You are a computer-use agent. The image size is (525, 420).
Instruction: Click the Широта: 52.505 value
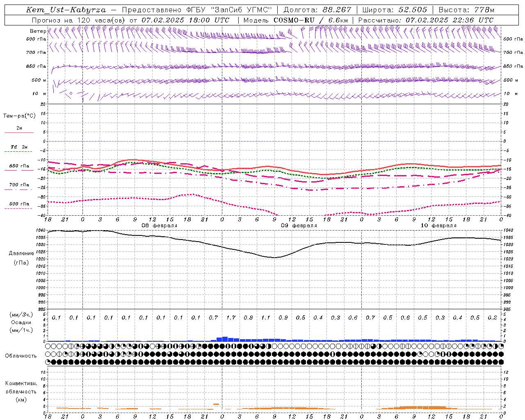[x=395, y=10]
